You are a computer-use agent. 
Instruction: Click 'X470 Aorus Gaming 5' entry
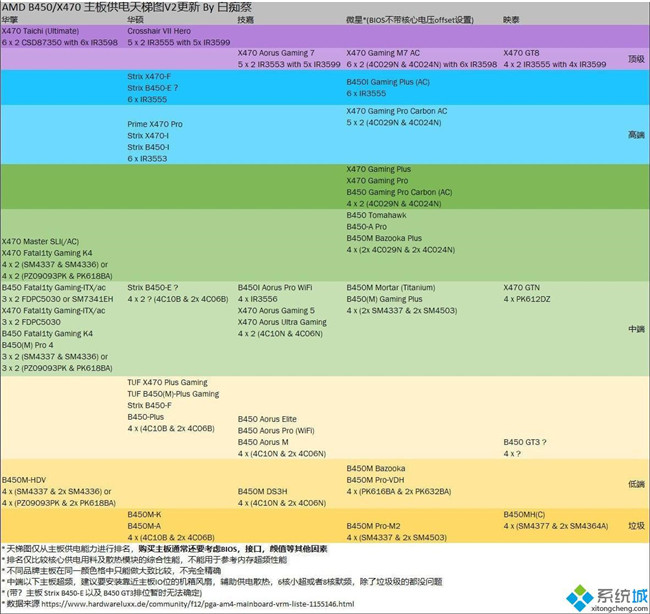coord(276,311)
